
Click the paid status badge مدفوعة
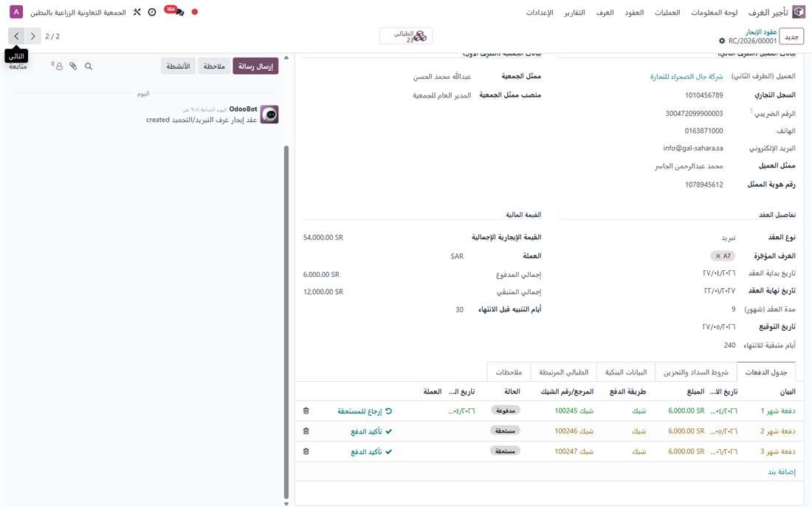coord(505,411)
